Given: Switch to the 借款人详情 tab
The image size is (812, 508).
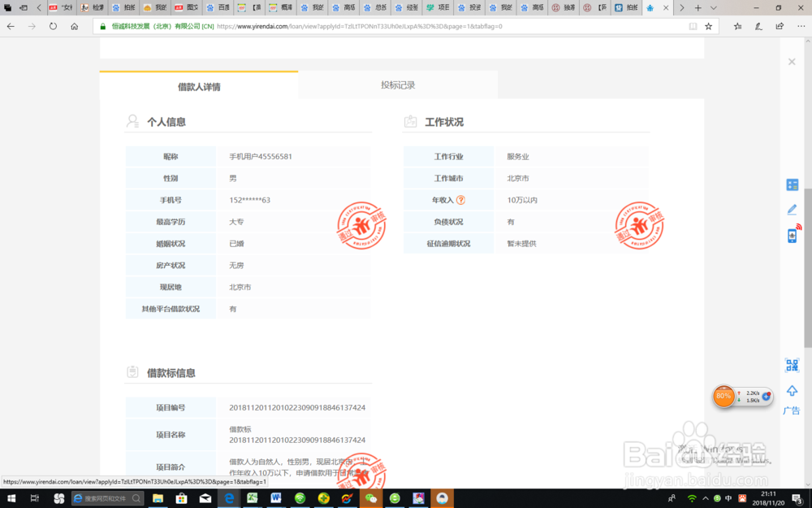Looking at the screenshot, I should (x=198, y=84).
